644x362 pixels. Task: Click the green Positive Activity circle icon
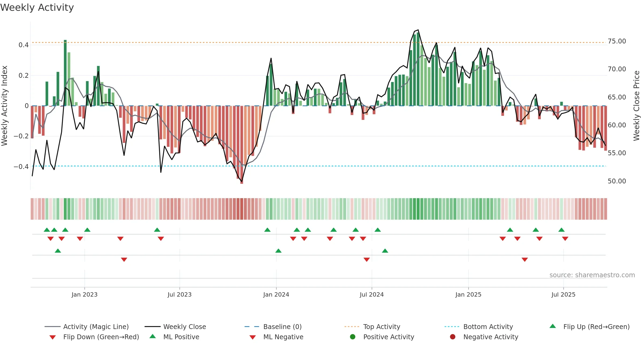(x=353, y=337)
